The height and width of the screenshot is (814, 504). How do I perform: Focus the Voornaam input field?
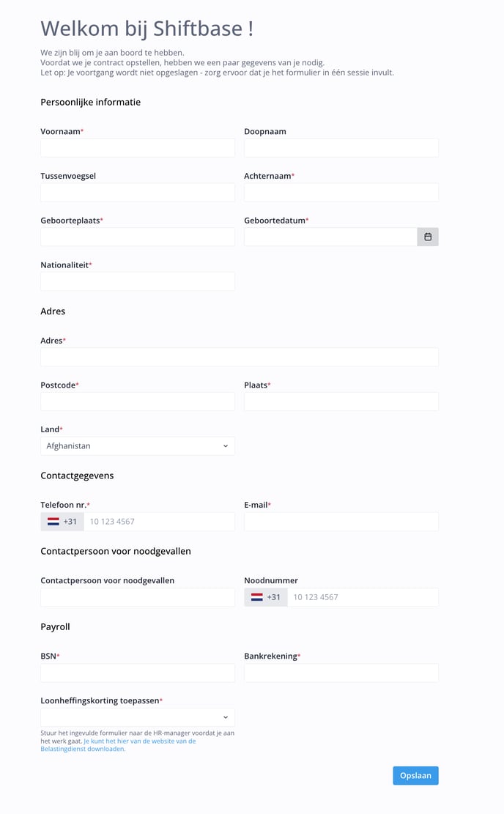click(138, 148)
